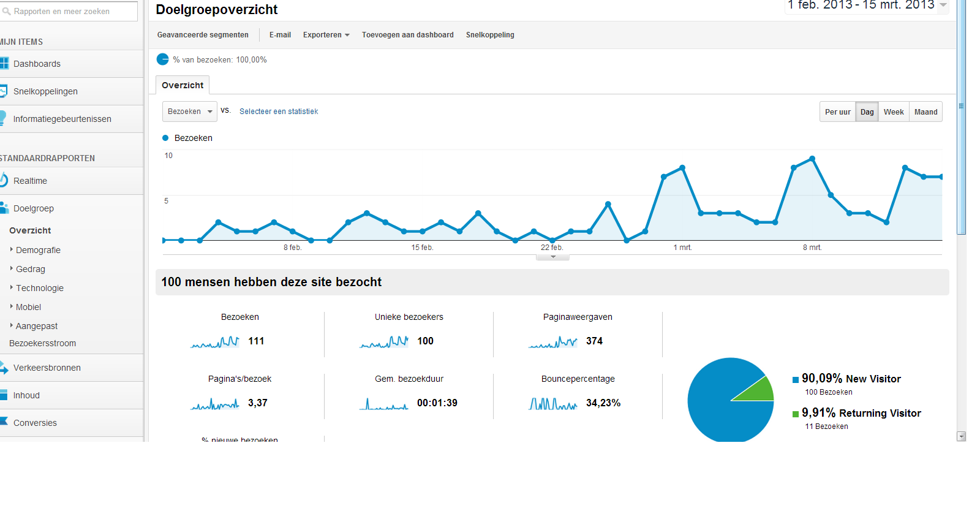The image size is (980, 527).
Task: Open the Exporteren dropdown menu
Action: point(326,35)
